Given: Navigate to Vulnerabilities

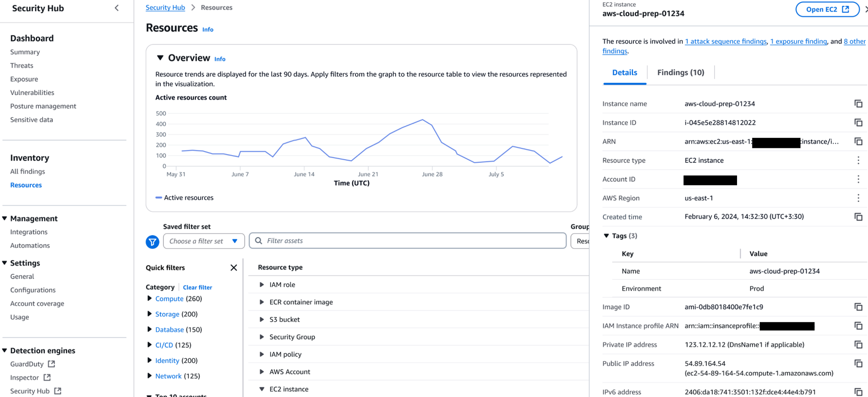Looking at the screenshot, I should 32,93.
